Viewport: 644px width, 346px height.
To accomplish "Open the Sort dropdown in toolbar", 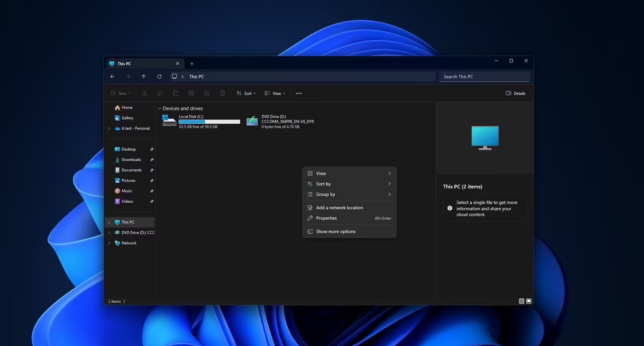I will point(246,93).
